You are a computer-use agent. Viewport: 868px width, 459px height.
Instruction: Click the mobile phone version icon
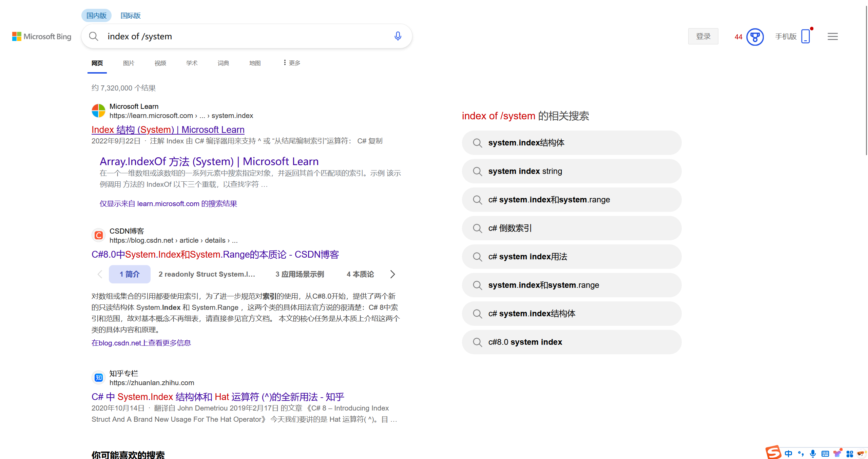pyautogui.click(x=805, y=36)
